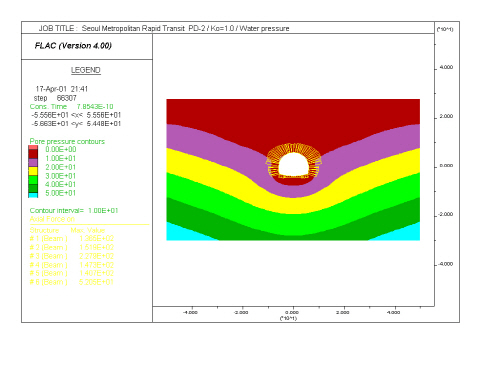Click the 'Axial Force on' text
This screenshot has width=500, height=375.
coord(52,219)
